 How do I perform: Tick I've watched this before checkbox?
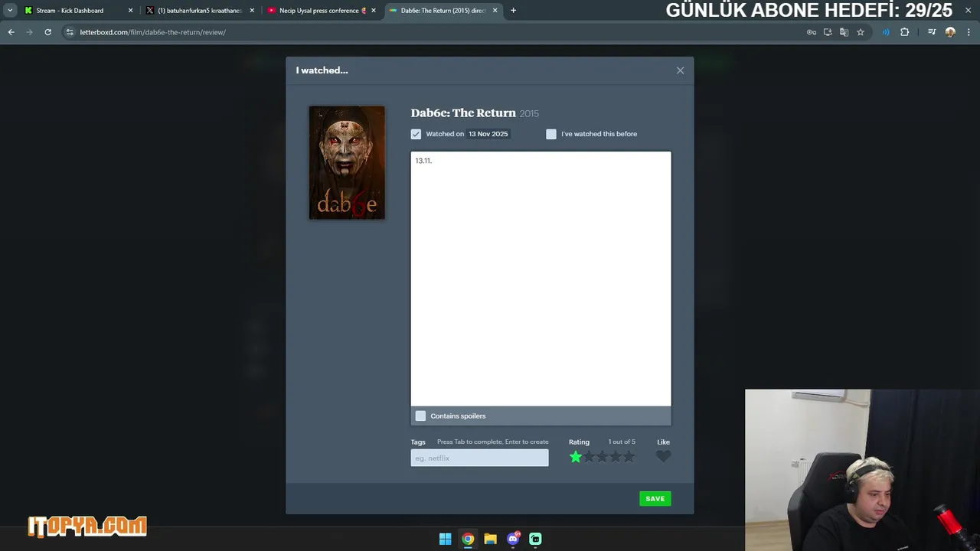(551, 134)
